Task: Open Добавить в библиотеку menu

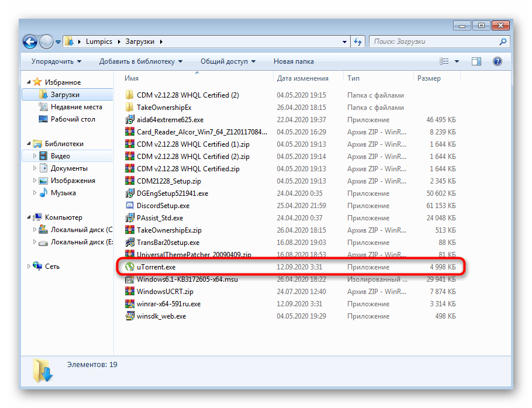Action: pyautogui.click(x=141, y=61)
